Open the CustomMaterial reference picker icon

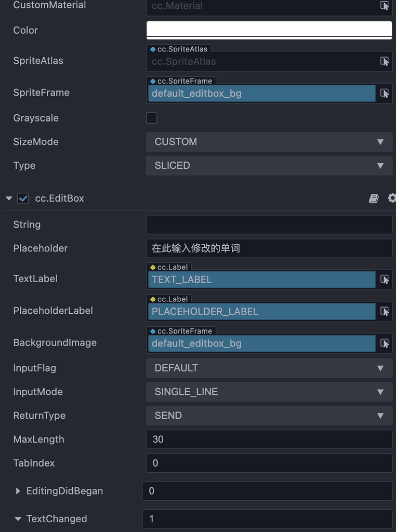384,6
